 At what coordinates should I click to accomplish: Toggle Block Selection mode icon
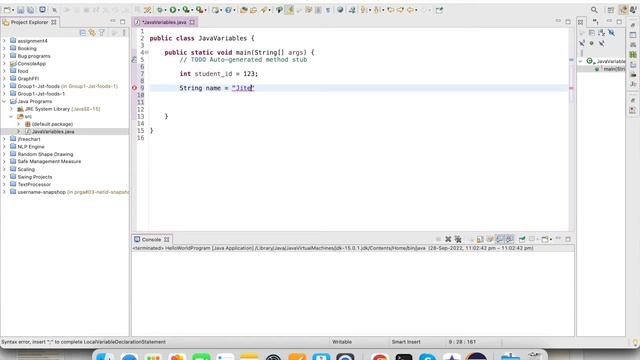[x=318, y=10]
